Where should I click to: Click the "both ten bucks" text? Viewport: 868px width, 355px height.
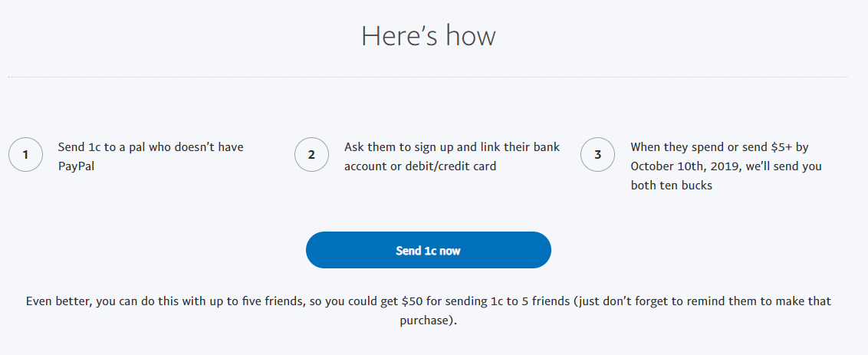coord(672,186)
